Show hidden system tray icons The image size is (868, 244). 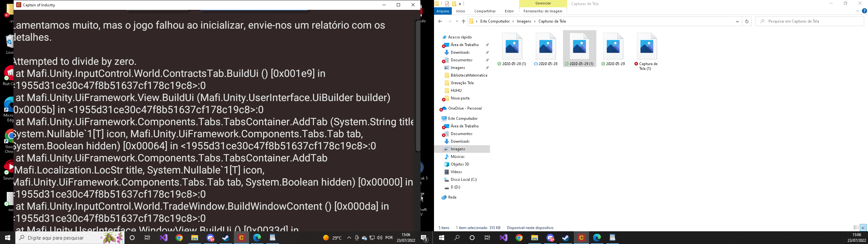point(349,238)
